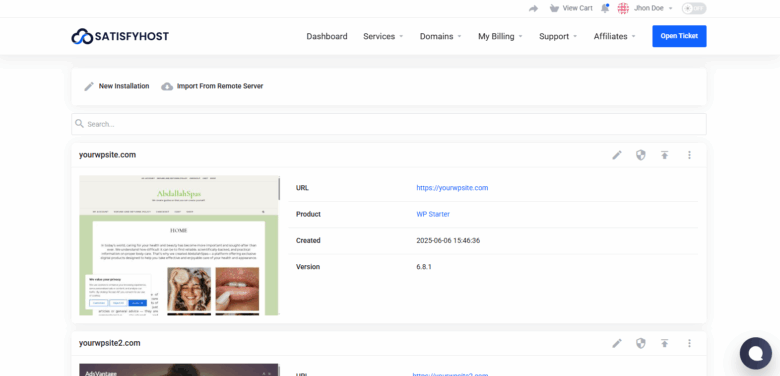The height and width of the screenshot is (376, 780).
Task: Click the Open Ticket button
Action: click(x=679, y=36)
